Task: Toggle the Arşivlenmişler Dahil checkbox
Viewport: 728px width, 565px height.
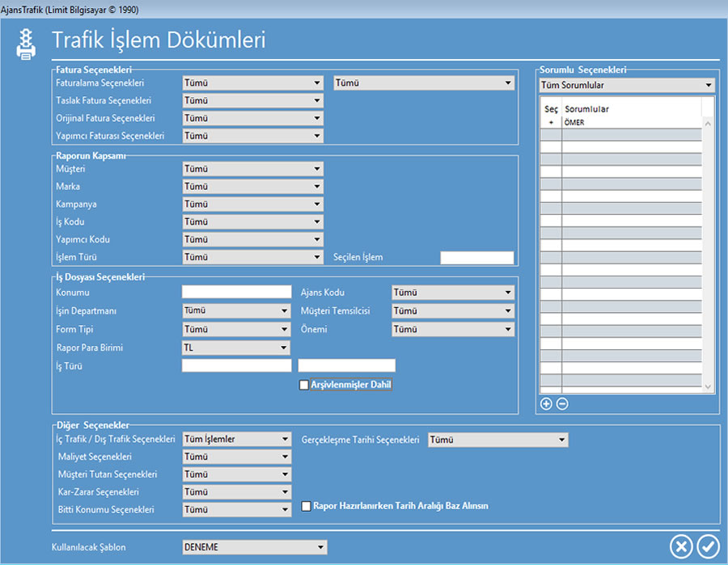Action: (x=304, y=386)
